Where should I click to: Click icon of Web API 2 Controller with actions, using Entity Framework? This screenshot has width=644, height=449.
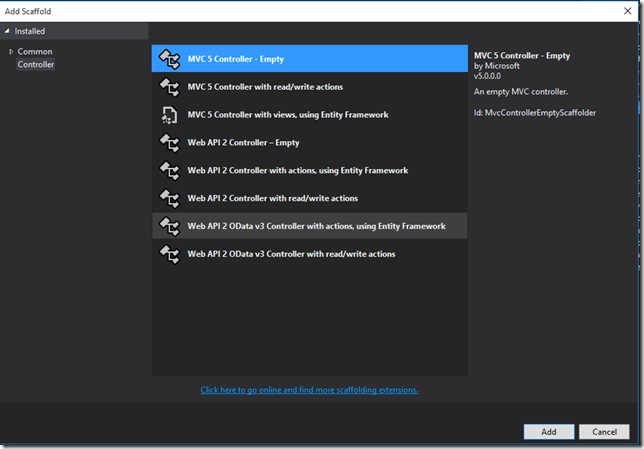point(170,170)
